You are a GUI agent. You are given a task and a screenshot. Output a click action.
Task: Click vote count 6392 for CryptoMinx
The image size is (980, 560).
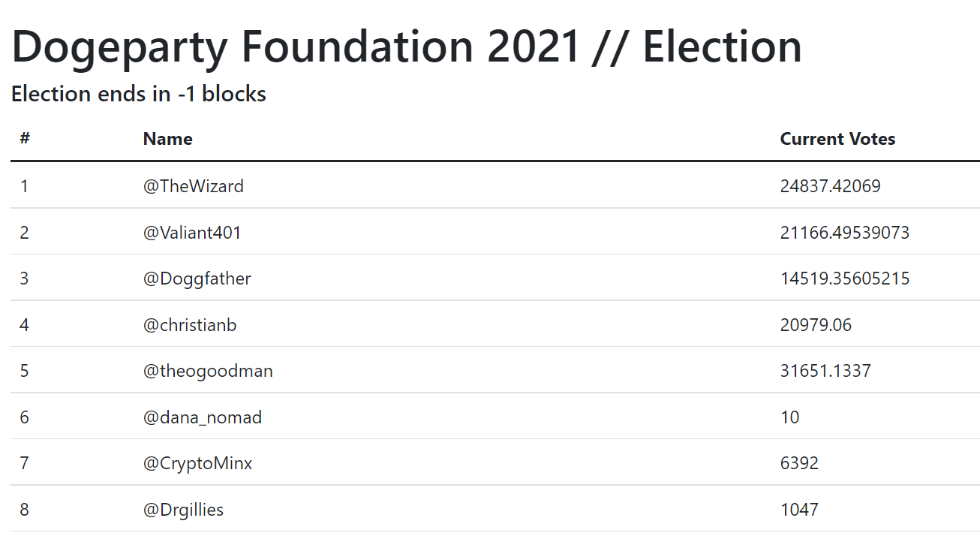pos(799,463)
